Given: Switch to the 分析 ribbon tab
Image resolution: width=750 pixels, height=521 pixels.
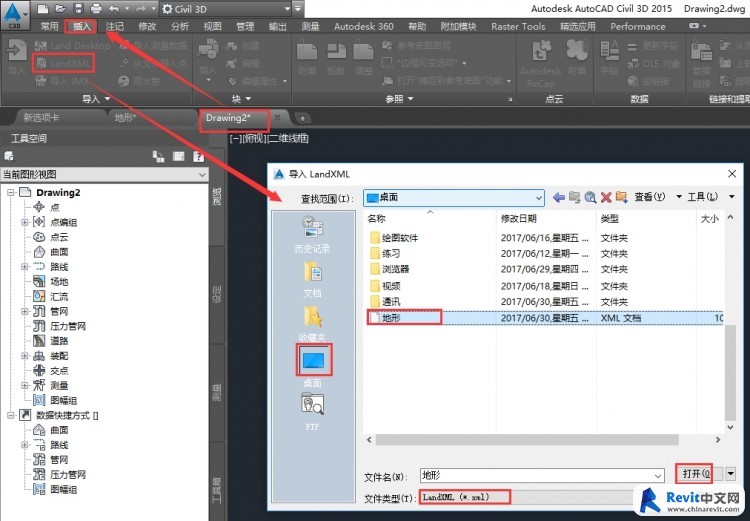Looking at the screenshot, I should coord(180,26).
